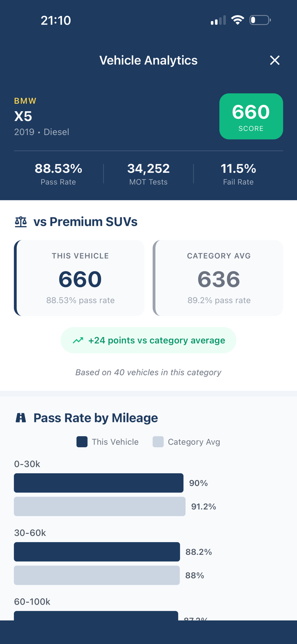Click the Based on 40 vehicles text
The height and width of the screenshot is (644, 297).
[x=148, y=372]
